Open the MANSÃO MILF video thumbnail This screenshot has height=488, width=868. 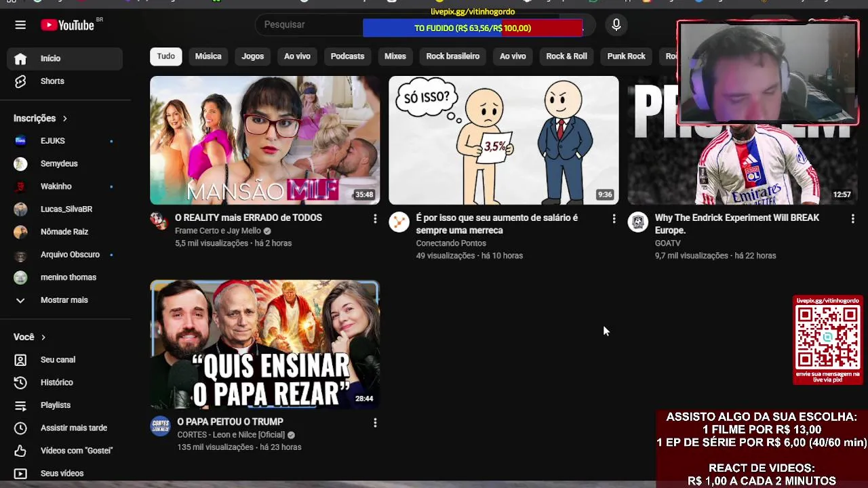265,140
